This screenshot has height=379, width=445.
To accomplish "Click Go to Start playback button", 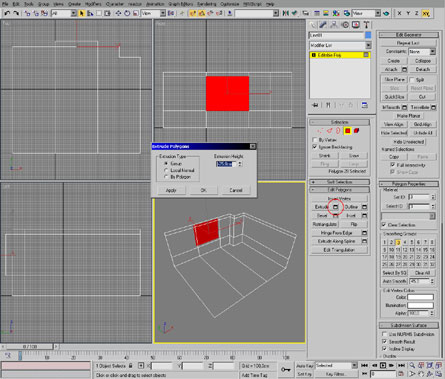I will click(364, 366).
